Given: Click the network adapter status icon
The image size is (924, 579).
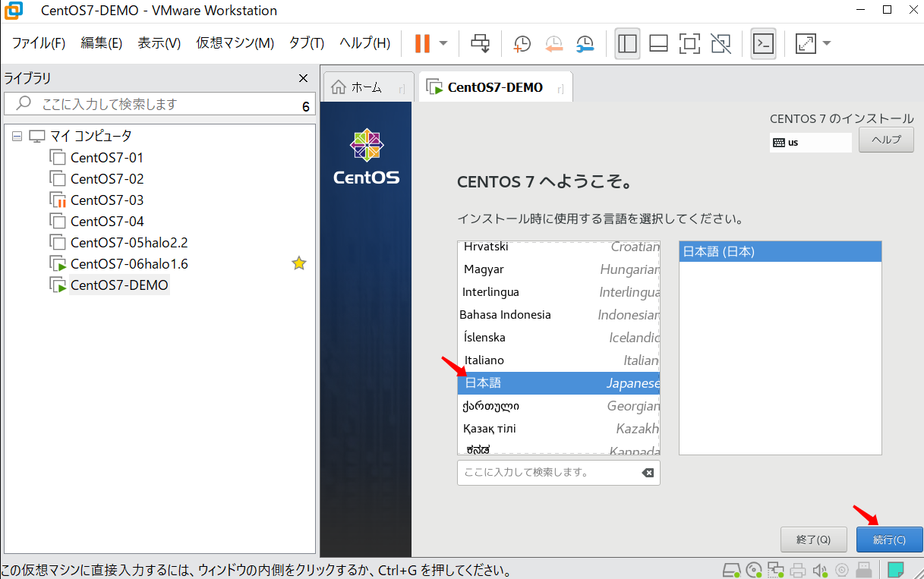Looking at the screenshot, I should [775, 570].
